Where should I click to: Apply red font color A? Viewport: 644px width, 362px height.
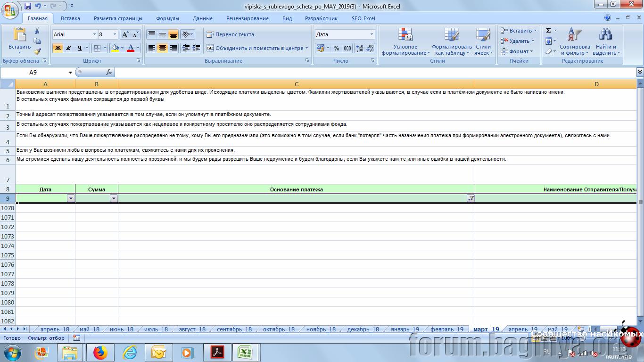pos(131,48)
